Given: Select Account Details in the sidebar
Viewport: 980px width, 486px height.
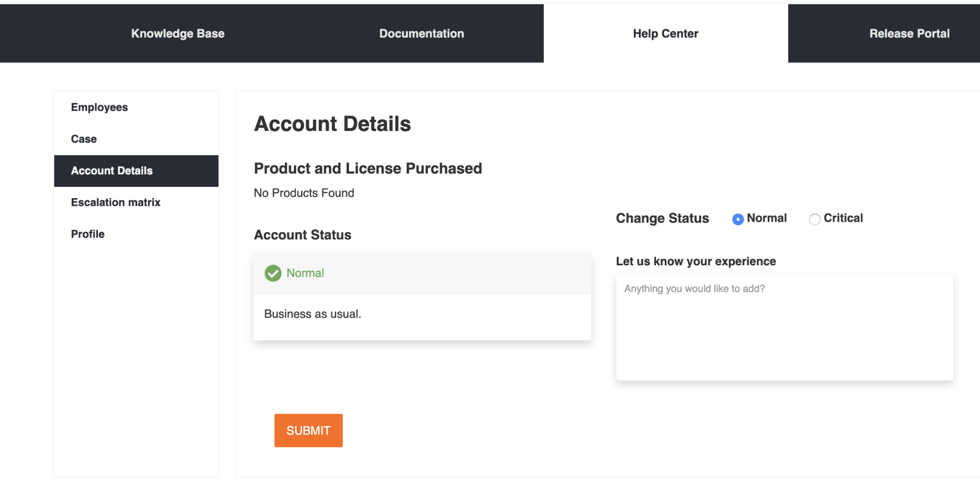Looking at the screenshot, I should click(x=112, y=171).
